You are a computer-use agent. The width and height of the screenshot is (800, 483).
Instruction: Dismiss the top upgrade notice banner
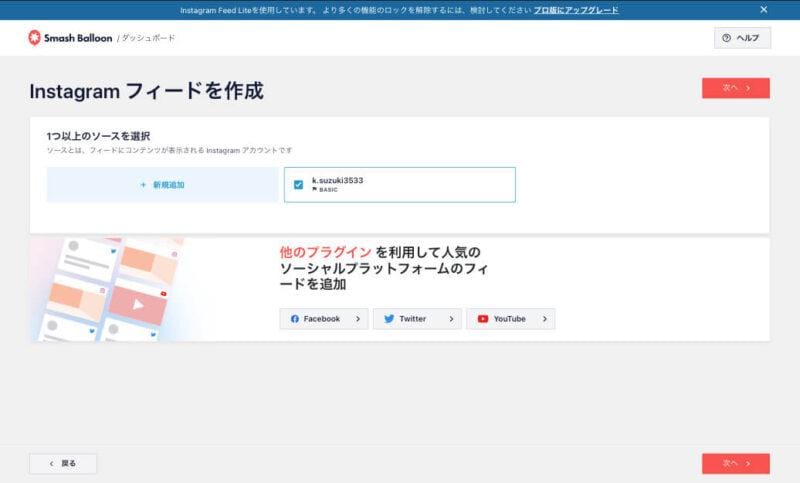pyautogui.click(x=764, y=9)
